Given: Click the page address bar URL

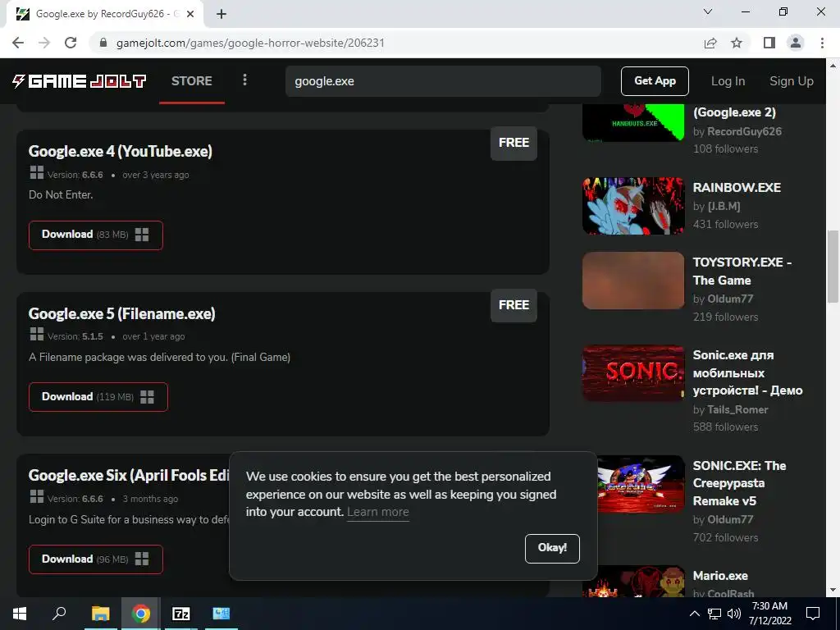Looking at the screenshot, I should [250, 43].
